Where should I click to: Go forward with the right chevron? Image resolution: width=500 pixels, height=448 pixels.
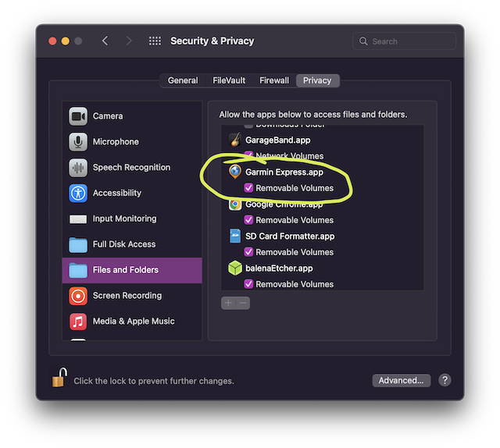(x=128, y=41)
